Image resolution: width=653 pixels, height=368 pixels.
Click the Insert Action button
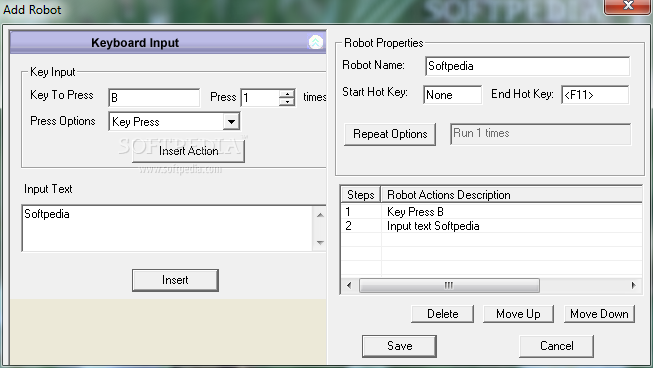click(x=188, y=151)
